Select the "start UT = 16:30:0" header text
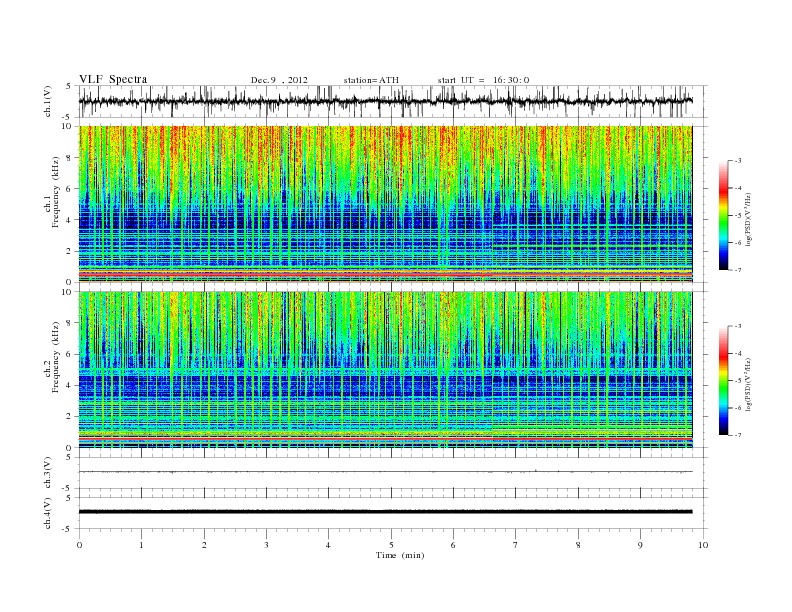Image resolution: width=792 pixels, height=612 pixels. pos(483,80)
